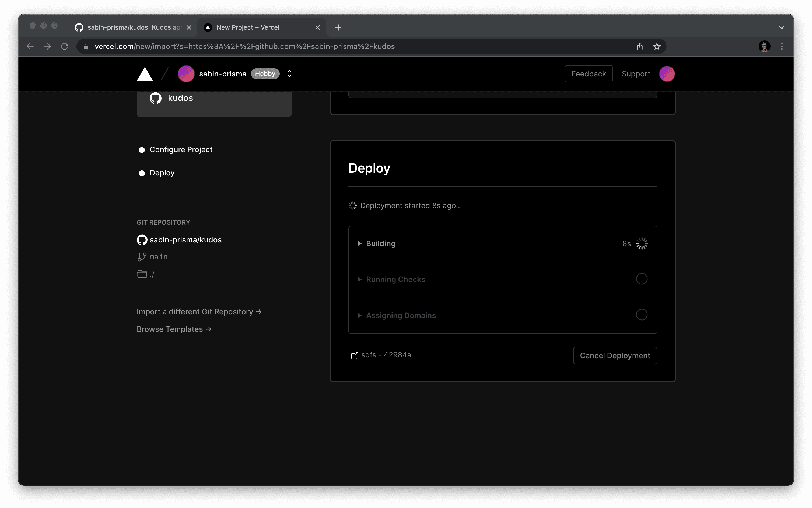
Task: Open the sabin-prisma team avatar
Action: (x=186, y=74)
